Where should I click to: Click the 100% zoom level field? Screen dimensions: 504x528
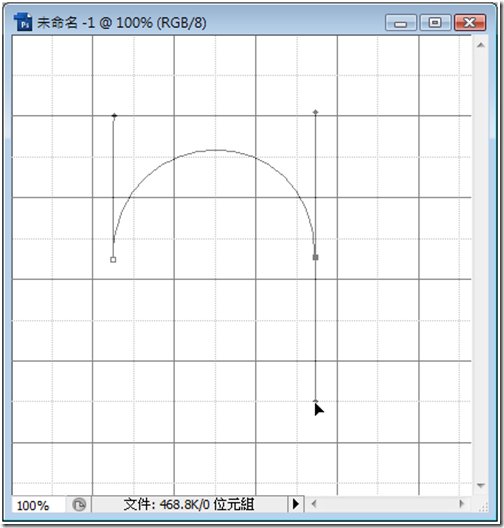tap(38, 505)
